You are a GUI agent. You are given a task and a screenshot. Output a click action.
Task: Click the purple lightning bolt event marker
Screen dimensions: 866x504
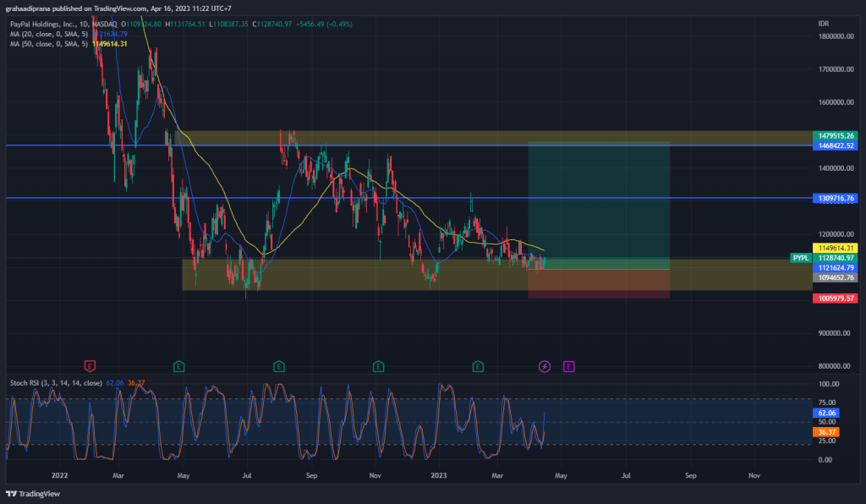pos(545,366)
